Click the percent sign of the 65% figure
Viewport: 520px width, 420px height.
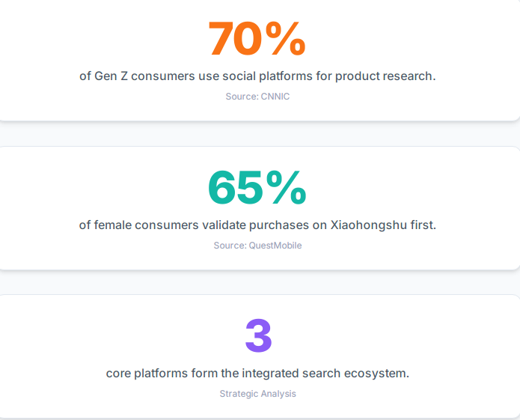[x=286, y=188]
